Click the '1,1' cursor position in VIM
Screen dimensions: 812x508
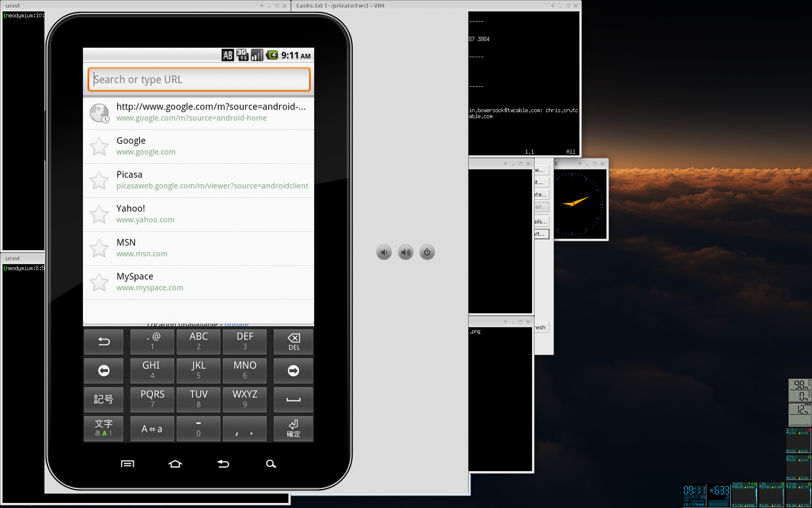pyautogui.click(x=529, y=152)
